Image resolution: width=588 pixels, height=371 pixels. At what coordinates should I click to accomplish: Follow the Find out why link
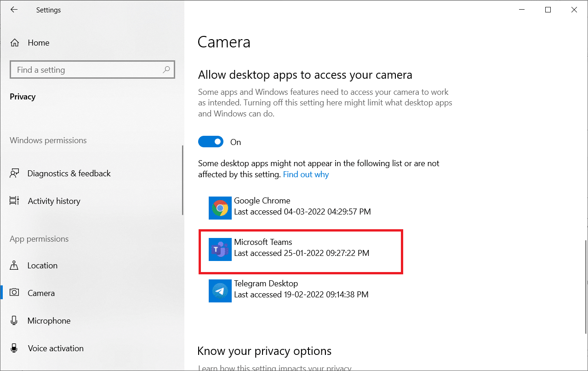pos(306,174)
